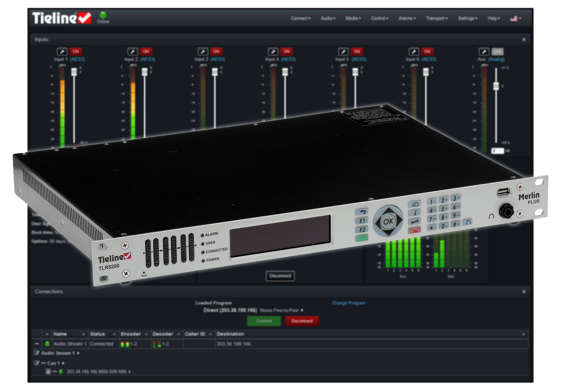561x392 pixels.
Task: Click the green dot in Audio Stream 1 row
Action: (47, 344)
